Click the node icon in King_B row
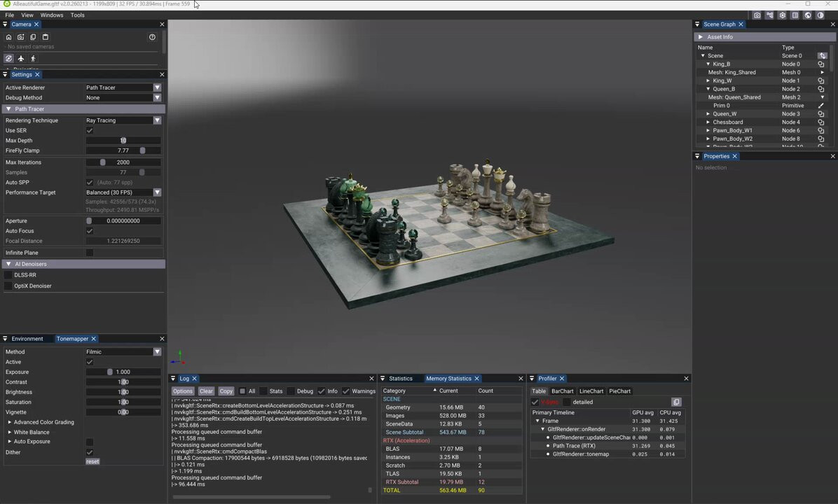 click(821, 64)
